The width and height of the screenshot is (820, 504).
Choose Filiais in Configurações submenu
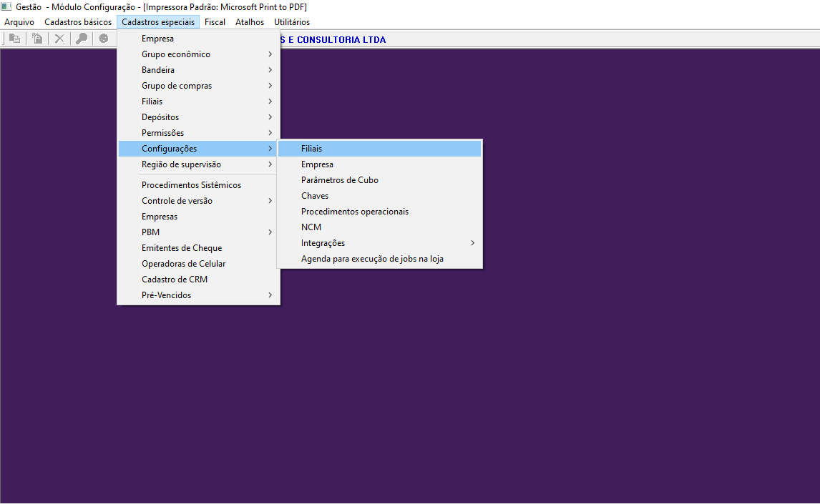380,148
